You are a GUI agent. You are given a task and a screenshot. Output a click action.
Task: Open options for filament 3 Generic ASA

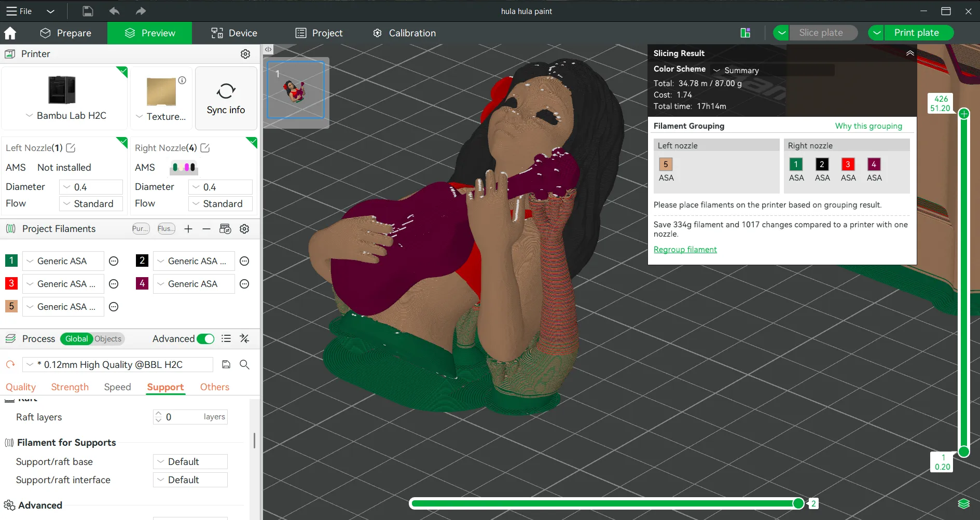[114, 284]
